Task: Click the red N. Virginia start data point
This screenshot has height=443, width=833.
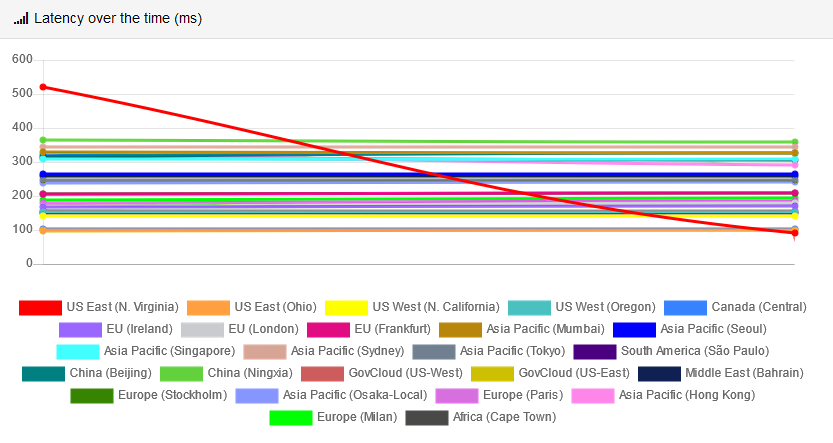Action: 43,87
